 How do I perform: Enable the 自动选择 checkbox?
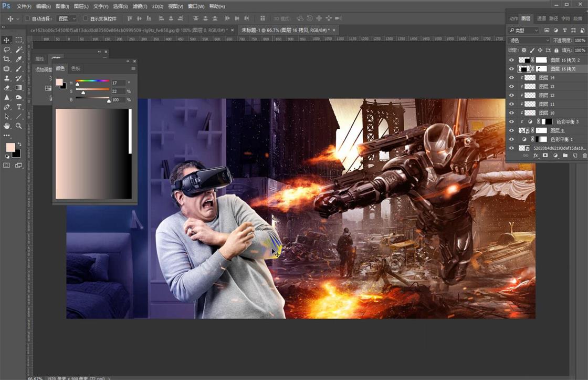[x=27, y=18]
